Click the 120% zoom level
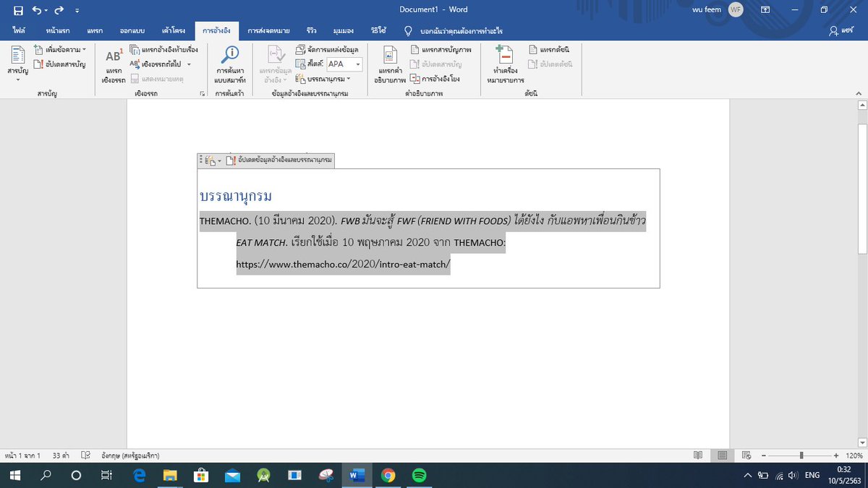This screenshot has width=868, height=488. pyautogui.click(x=854, y=455)
